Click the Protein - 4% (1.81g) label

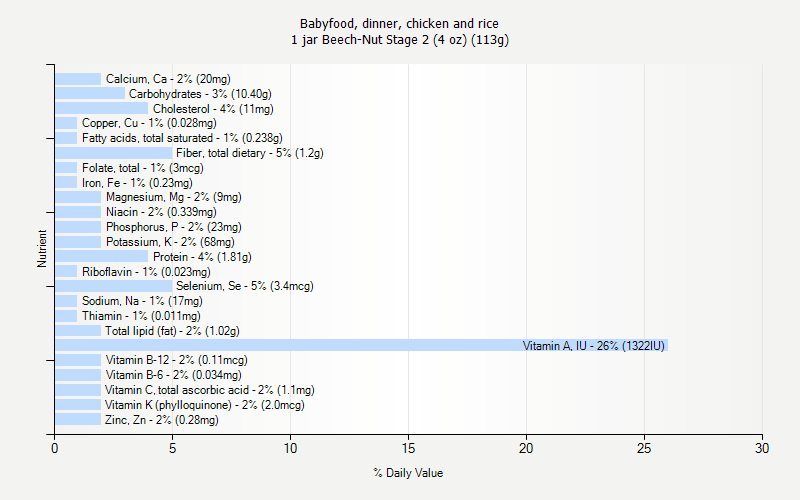click(202, 257)
